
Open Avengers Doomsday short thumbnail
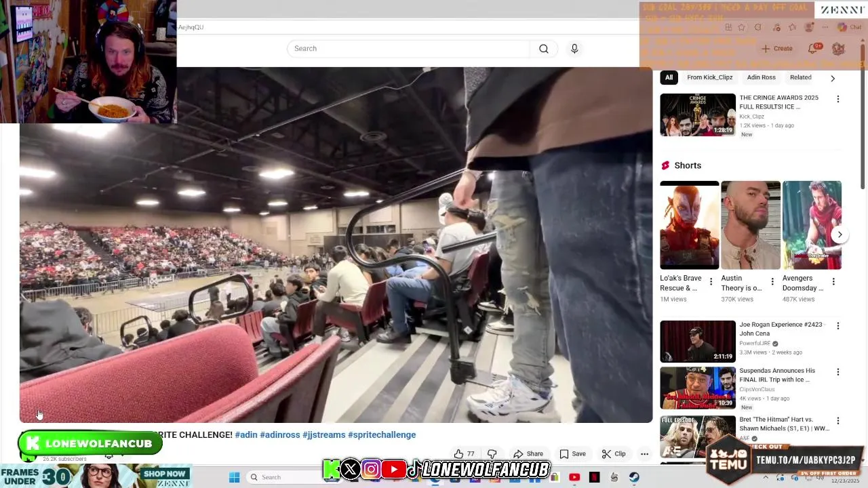[x=812, y=225]
